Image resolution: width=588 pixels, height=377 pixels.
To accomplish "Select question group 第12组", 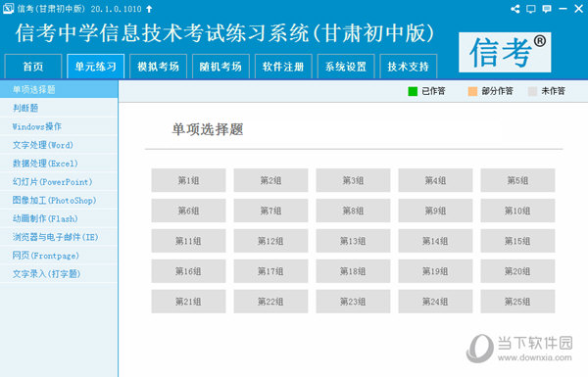I will (270, 241).
